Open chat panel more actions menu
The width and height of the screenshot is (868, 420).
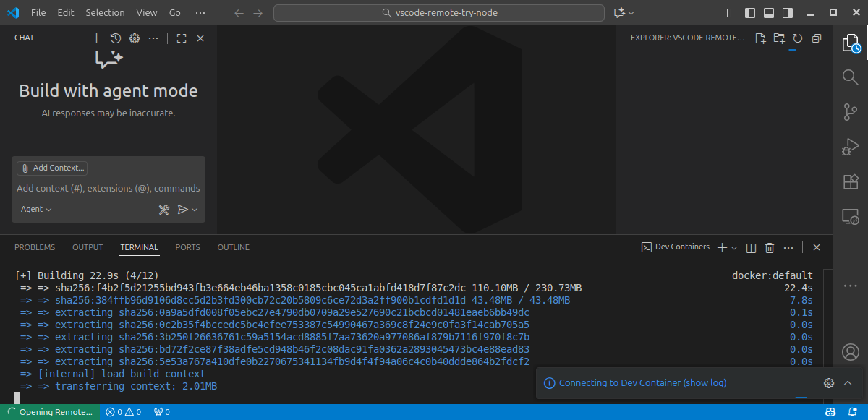(x=153, y=38)
